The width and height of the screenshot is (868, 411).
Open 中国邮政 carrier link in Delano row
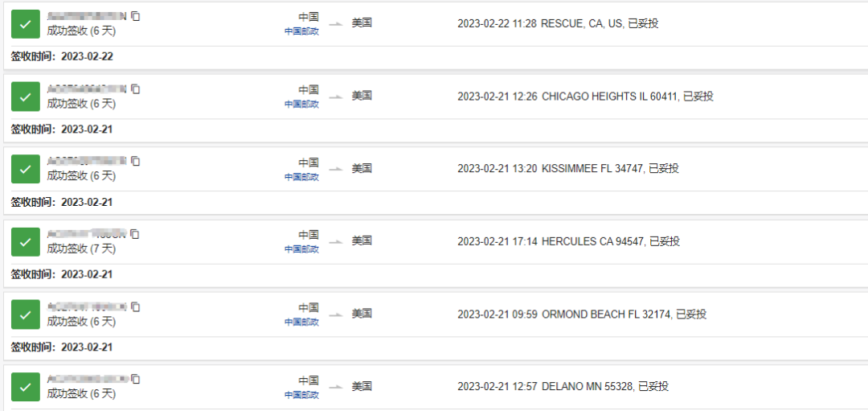[301, 395]
